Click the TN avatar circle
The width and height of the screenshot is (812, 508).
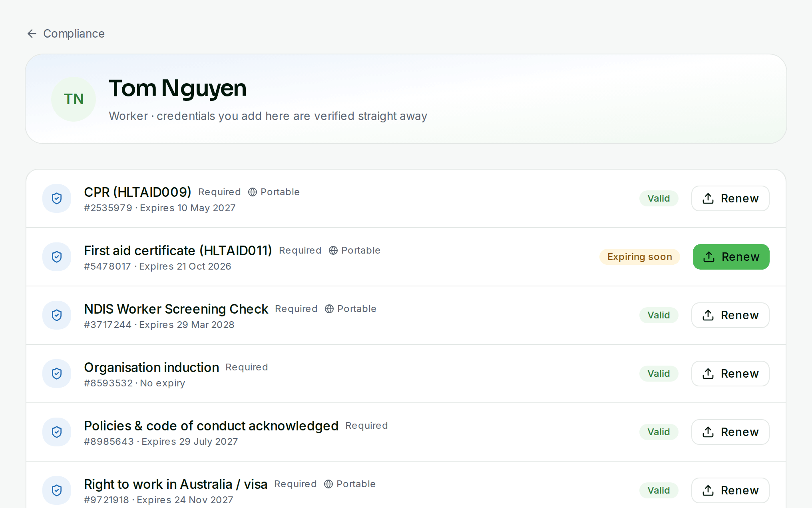tap(74, 99)
